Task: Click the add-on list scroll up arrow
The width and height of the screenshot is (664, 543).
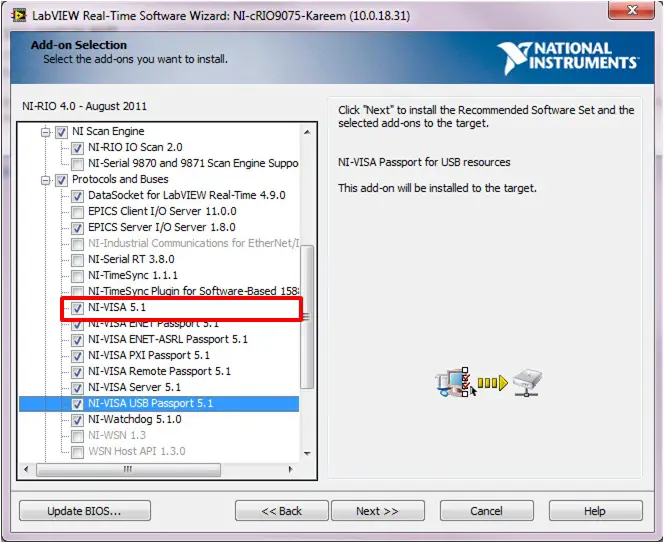Action: 307,132
